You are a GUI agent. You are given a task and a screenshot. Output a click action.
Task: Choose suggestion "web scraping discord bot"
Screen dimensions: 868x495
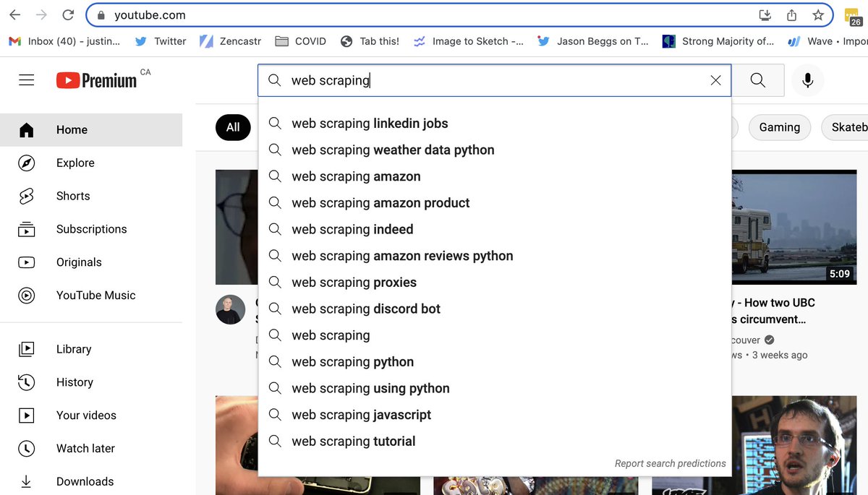[366, 309]
